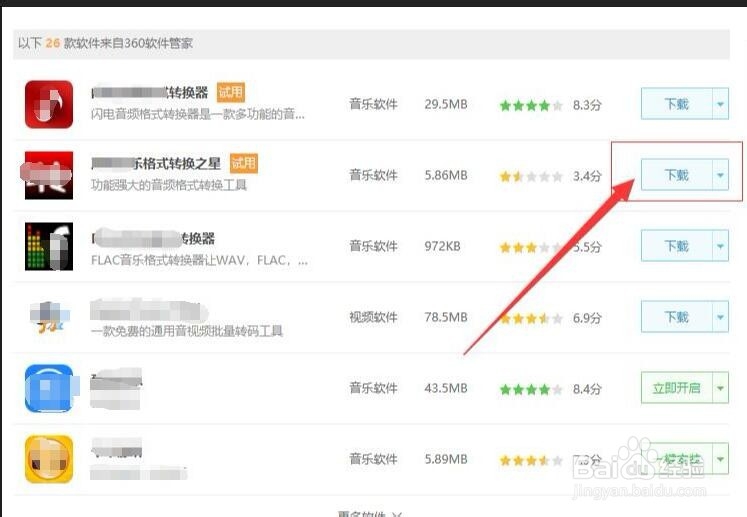
Task: Open the 转换器 title in the 972KB row
Action: point(153,238)
